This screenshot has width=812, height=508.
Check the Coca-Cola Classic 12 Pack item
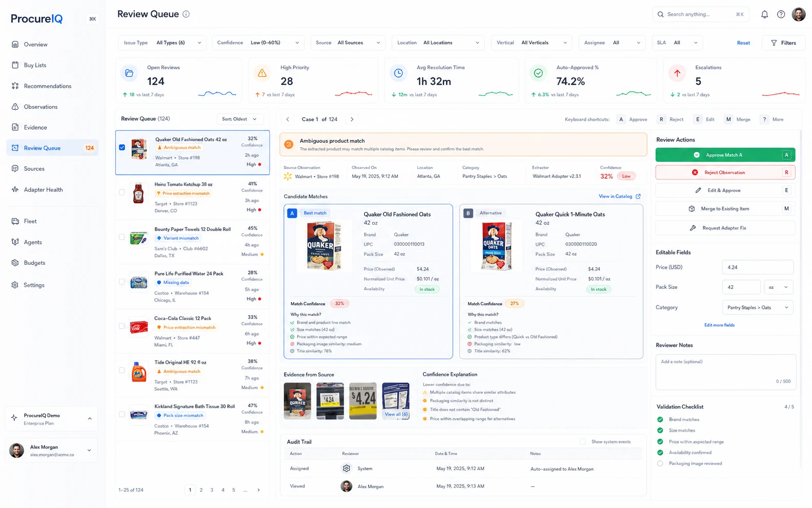[122, 326]
